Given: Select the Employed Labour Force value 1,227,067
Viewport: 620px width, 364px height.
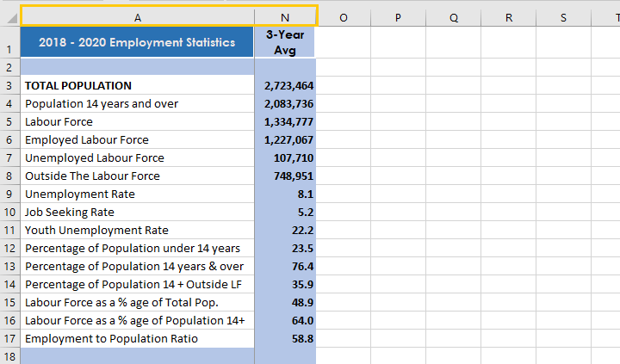Looking at the screenshot, I should click(x=285, y=140).
